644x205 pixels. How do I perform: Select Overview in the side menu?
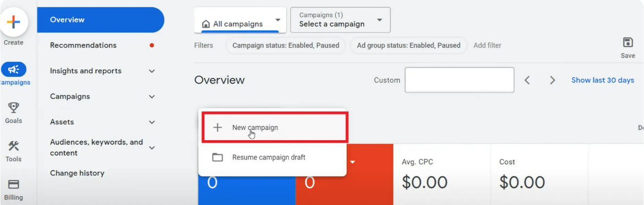101,20
